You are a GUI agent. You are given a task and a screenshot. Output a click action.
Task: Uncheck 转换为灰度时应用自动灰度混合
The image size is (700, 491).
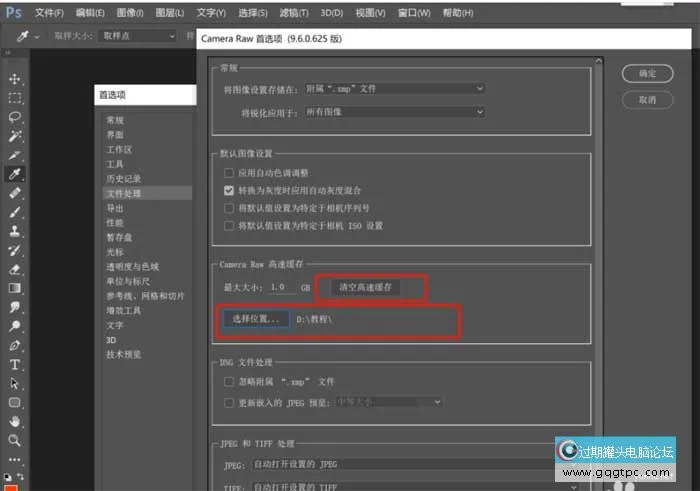(230, 190)
